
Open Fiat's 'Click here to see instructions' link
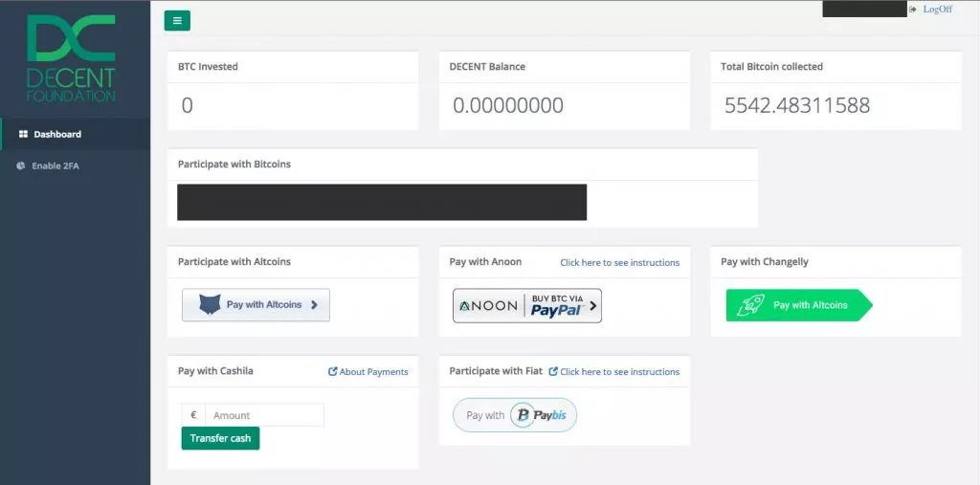point(619,371)
